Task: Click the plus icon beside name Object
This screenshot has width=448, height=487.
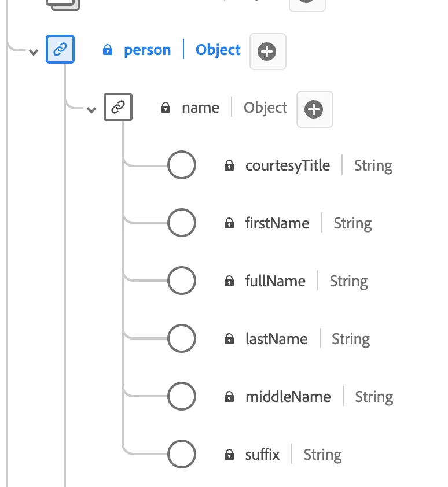Action: [314, 109]
